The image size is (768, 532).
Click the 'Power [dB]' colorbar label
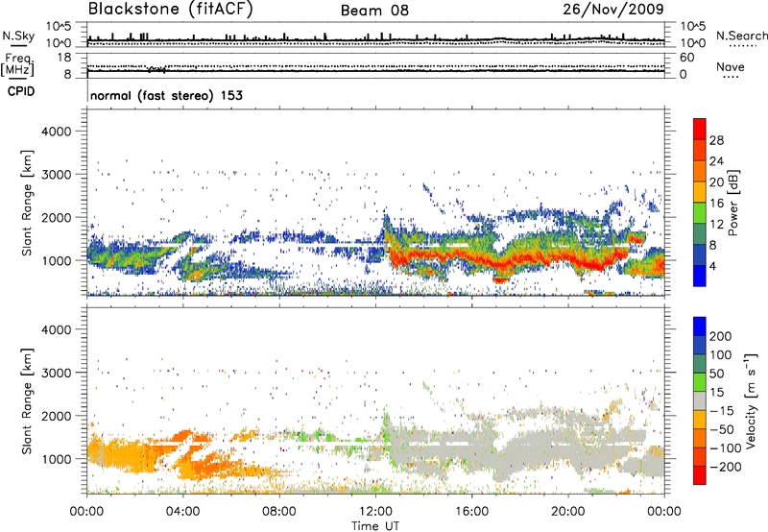click(x=732, y=203)
